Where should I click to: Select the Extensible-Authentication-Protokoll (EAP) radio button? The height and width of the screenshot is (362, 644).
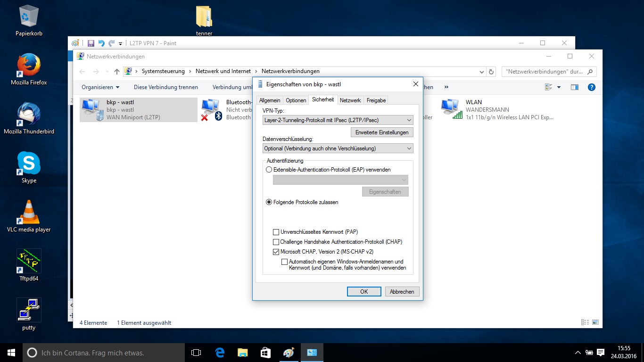click(x=269, y=170)
